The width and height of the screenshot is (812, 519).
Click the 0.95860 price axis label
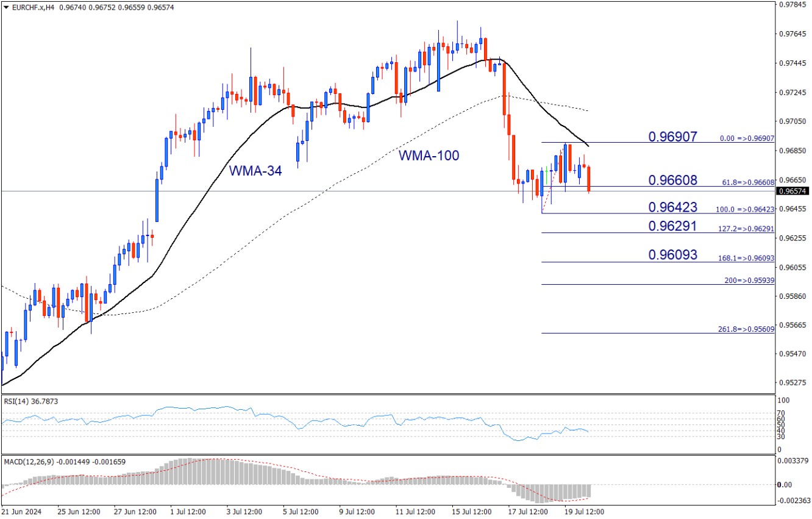[x=794, y=296]
